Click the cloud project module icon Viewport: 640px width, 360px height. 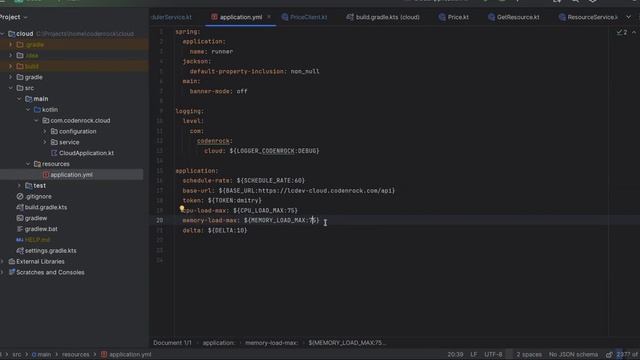(x=12, y=34)
